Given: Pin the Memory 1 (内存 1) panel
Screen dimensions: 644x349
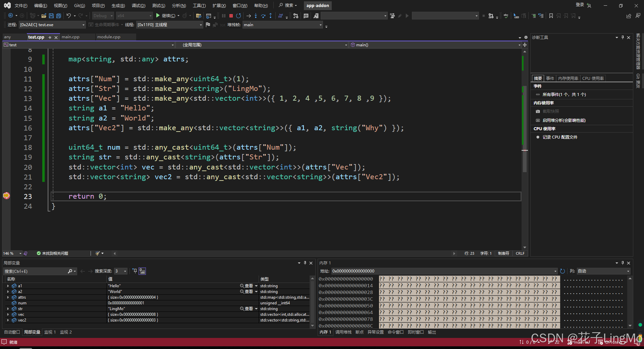Looking at the screenshot, I should [x=623, y=263].
